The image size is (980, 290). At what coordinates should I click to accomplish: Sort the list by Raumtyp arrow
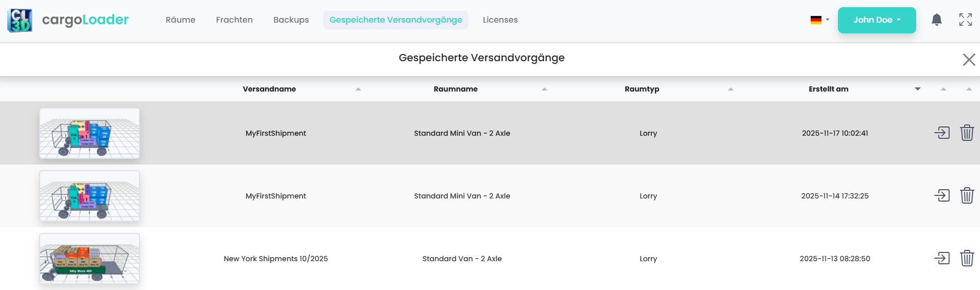click(731, 89)
